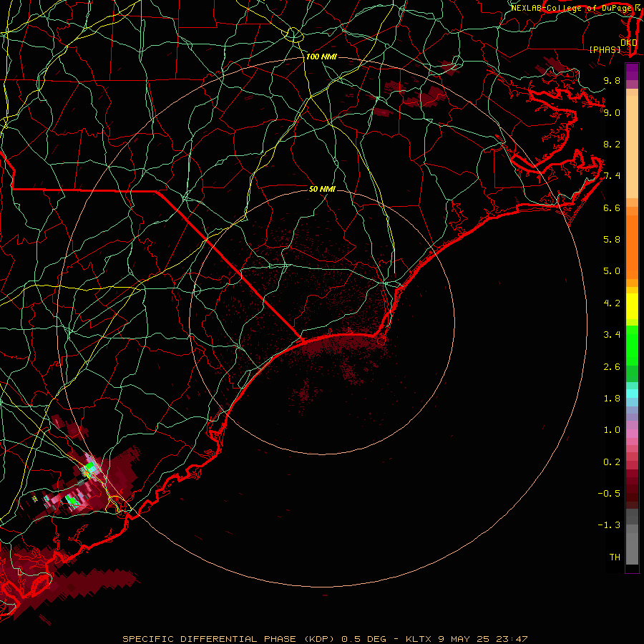Click the 9.0 value on color scale

click(x=612, y=112)
